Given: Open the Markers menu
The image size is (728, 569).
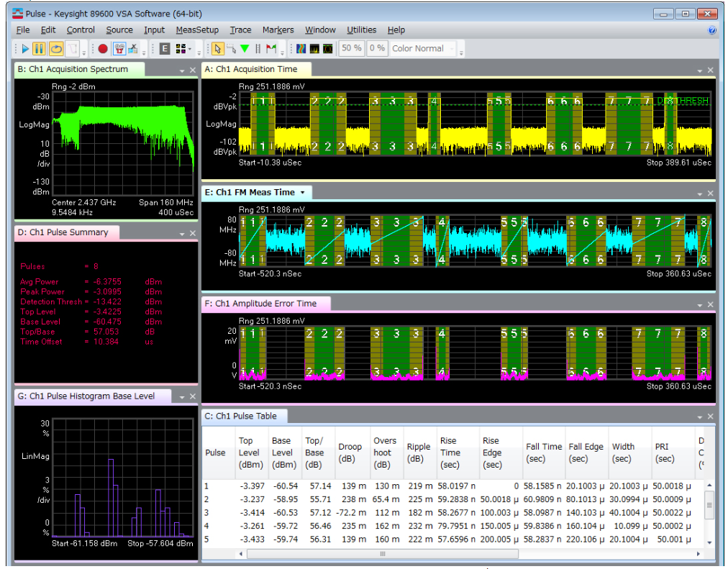Looking at the screenshot, I should (278, 30).
